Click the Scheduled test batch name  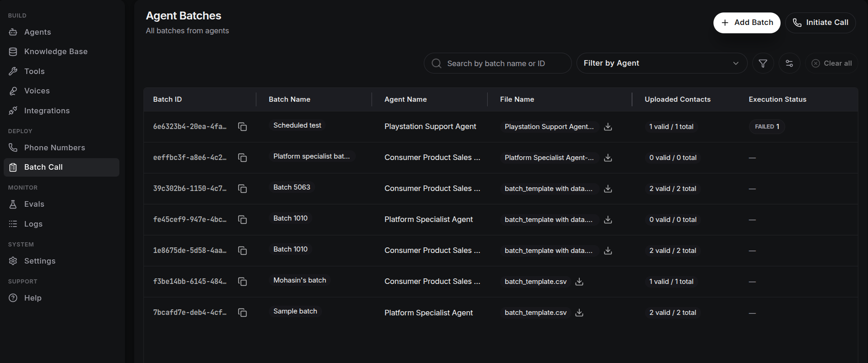[x=297, y=125]
